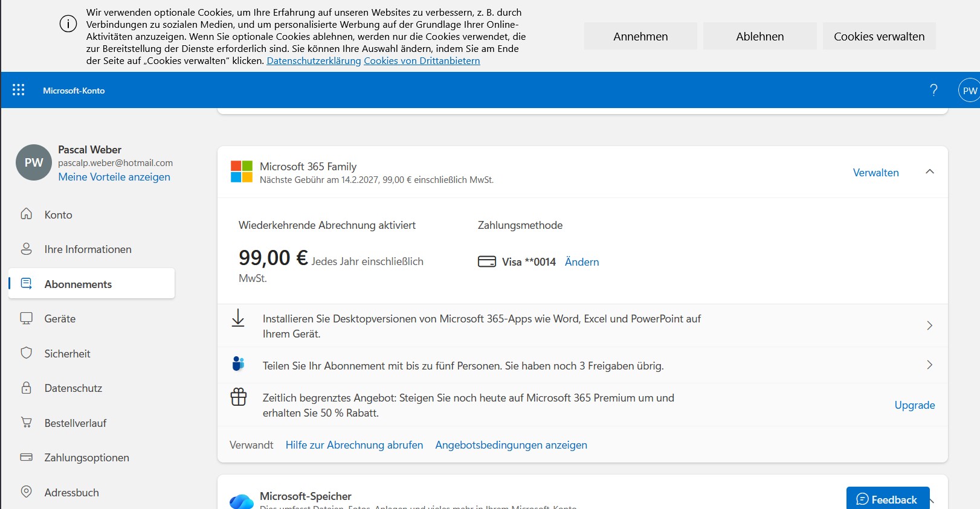
Task: Click the credit card icon next to Visa
Action: click(487, 261)
